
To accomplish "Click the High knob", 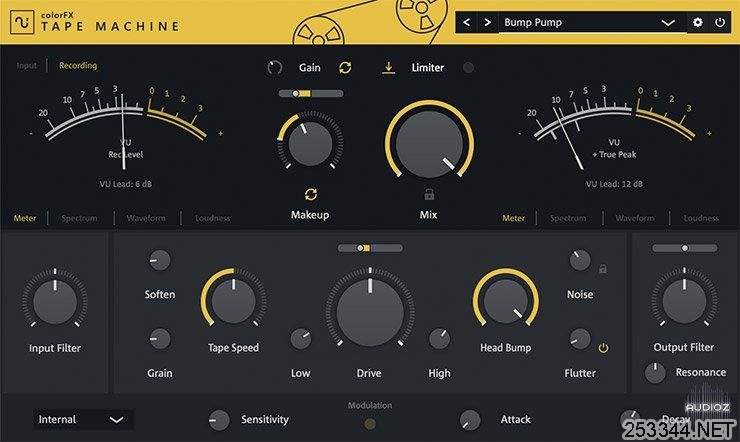I will 439,339.
